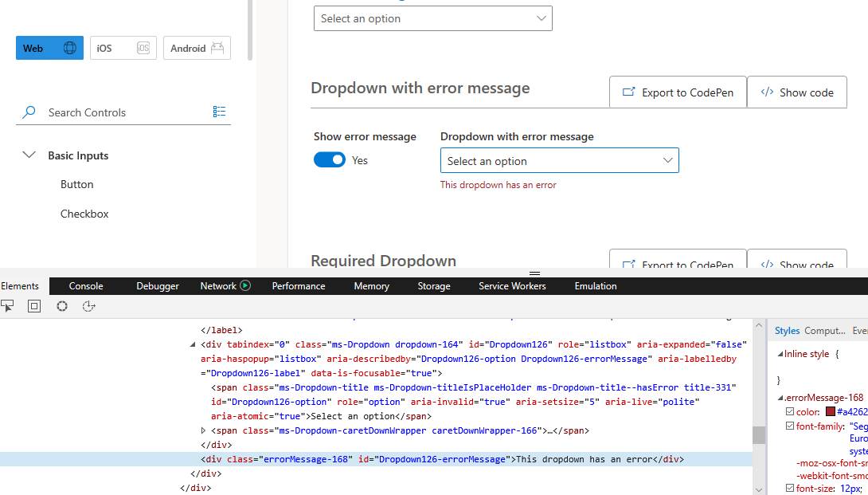Expand the caretDownWrapper span node
The image size is (868, 495).
tap(202, 430)
